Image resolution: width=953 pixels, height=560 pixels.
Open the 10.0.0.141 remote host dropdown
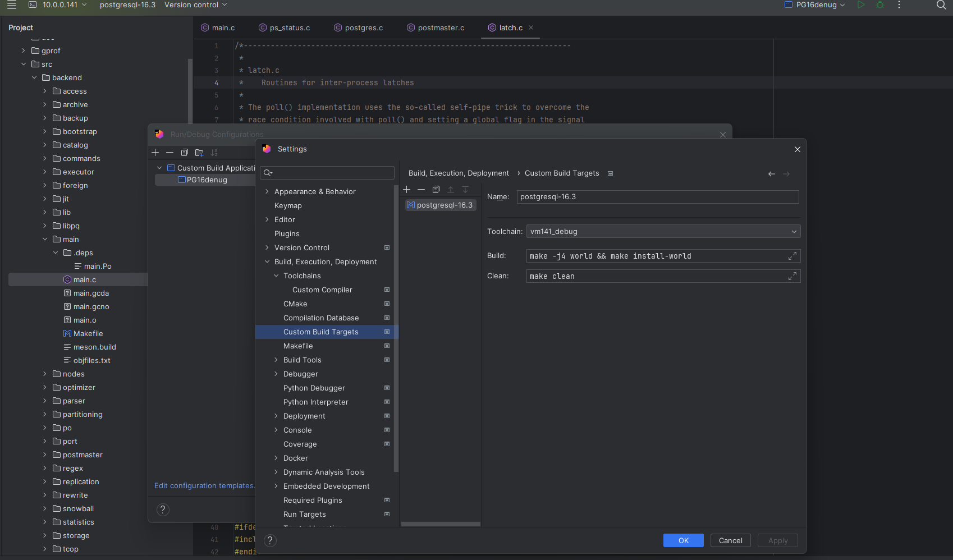coord(58,4)
